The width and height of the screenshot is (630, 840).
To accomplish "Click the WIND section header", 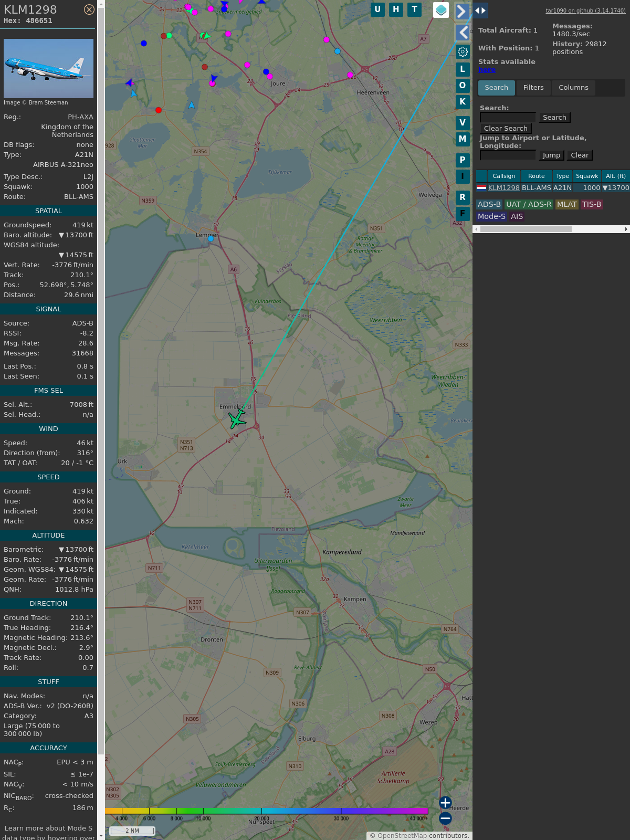I will coord(48,429).
